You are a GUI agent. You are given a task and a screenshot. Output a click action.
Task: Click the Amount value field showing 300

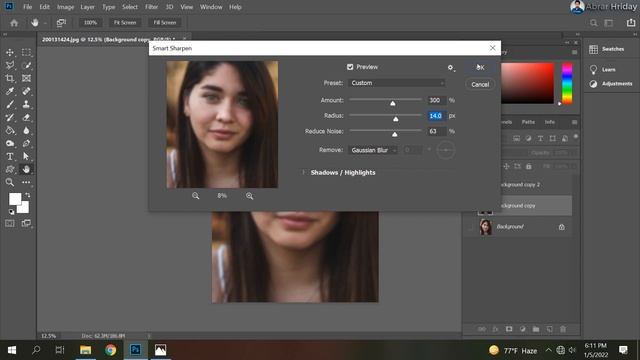coord(436,100)
